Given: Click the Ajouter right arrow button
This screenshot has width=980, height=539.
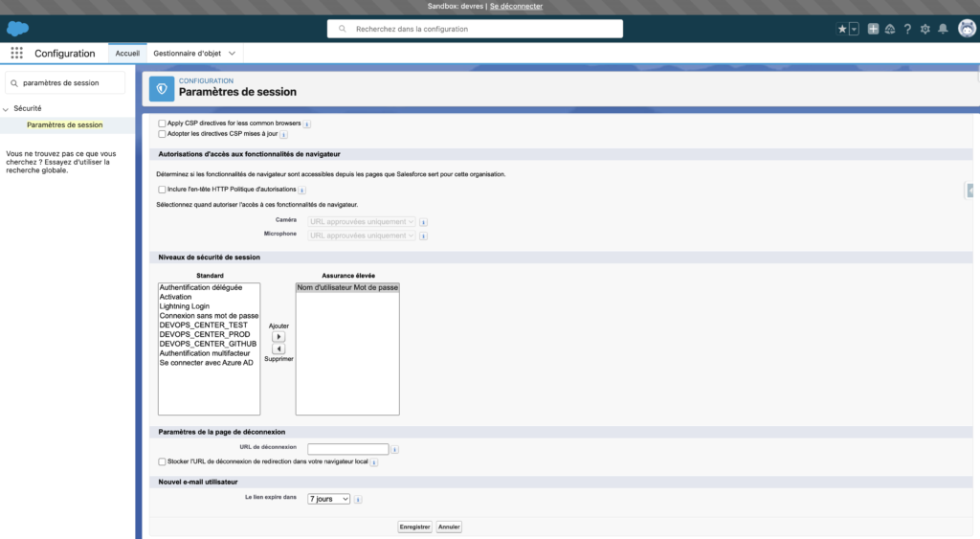Looking at the screenshot, I should tap(278, 337).
